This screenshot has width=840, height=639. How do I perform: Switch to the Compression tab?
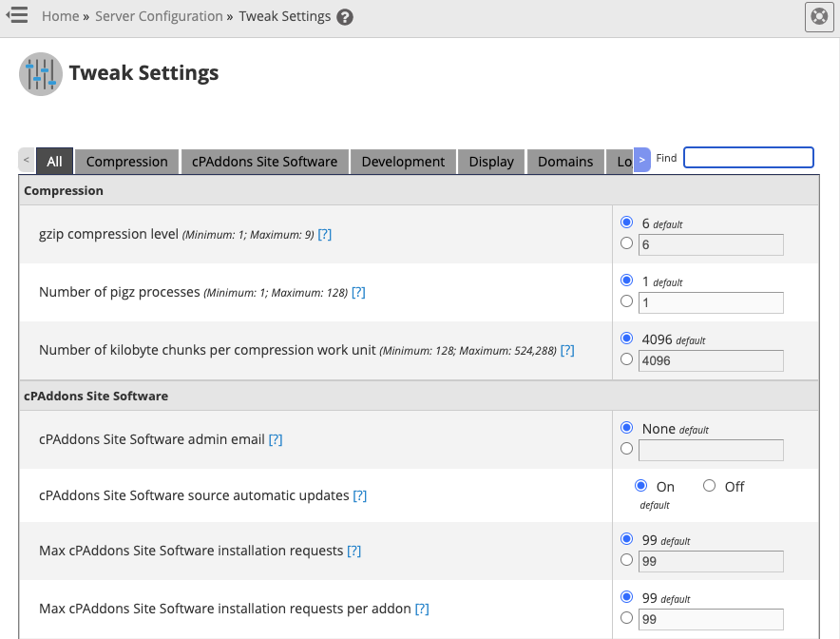(x=126, y=161)
